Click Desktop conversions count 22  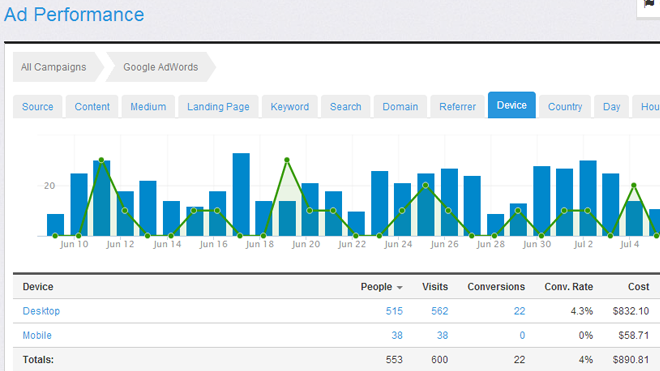[x=519, y=311]
